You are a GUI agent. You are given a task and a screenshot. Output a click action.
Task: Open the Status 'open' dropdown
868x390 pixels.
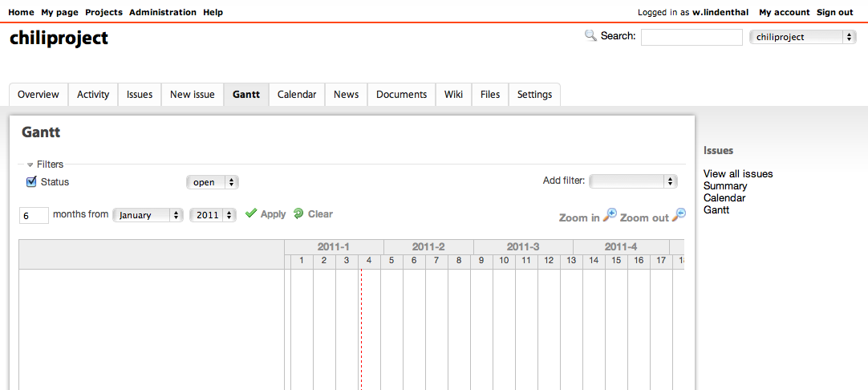tap(213, 182)
